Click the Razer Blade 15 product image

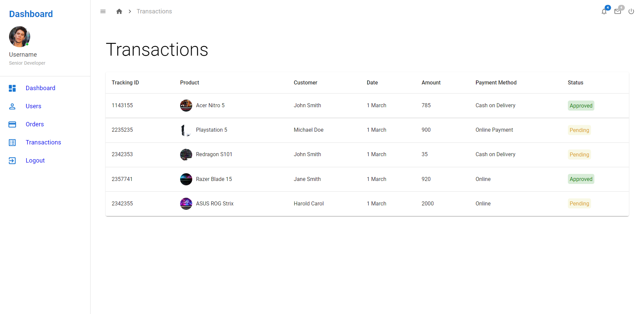coord(186,179)
